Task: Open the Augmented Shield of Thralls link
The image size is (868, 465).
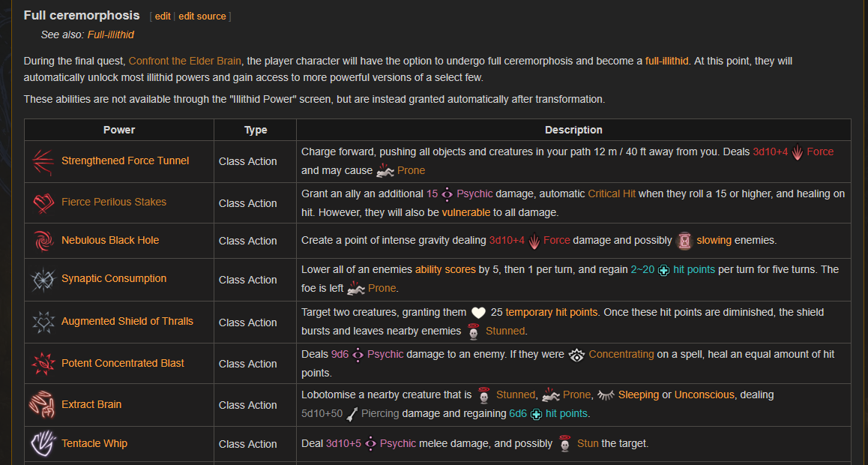Action: 127,322
